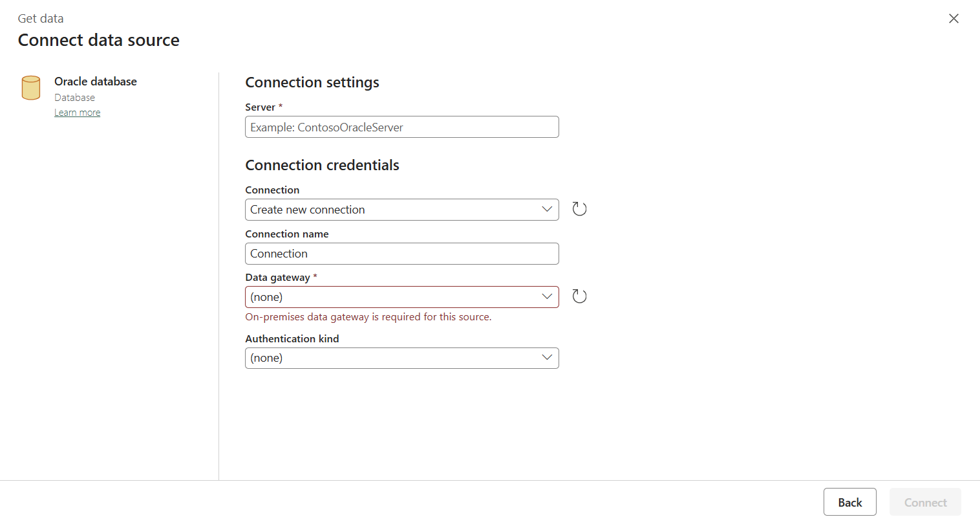
Task: Click the Oracle database title
Action: [96, 82]
